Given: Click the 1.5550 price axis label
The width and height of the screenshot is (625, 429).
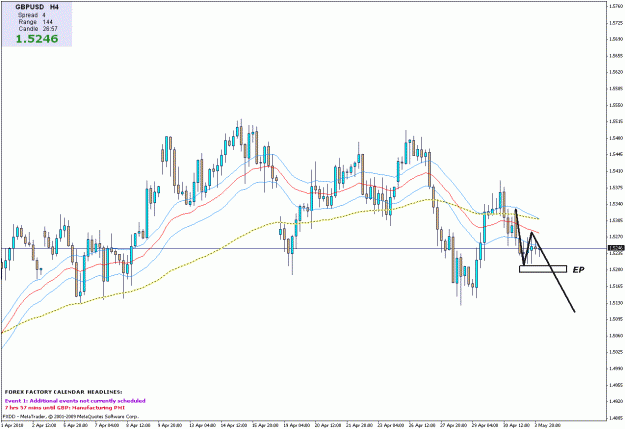Looking at the screenshot, I should pos(616,105).
